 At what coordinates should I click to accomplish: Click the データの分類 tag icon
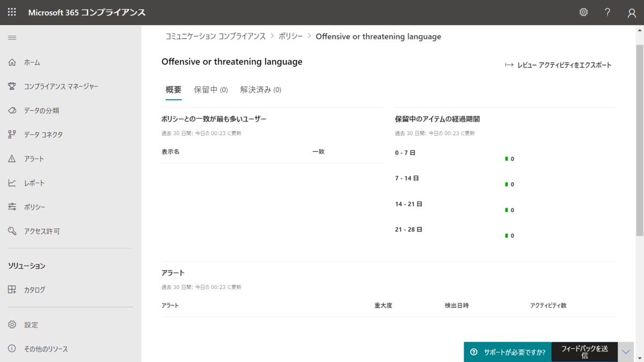point(12,110)
